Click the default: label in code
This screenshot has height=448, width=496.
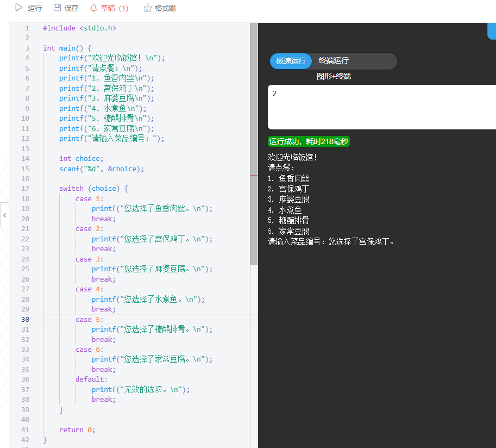(91, 379)
